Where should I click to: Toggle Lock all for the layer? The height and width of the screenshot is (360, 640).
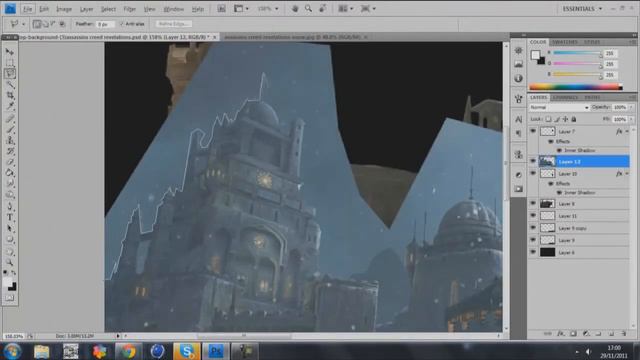573,119
